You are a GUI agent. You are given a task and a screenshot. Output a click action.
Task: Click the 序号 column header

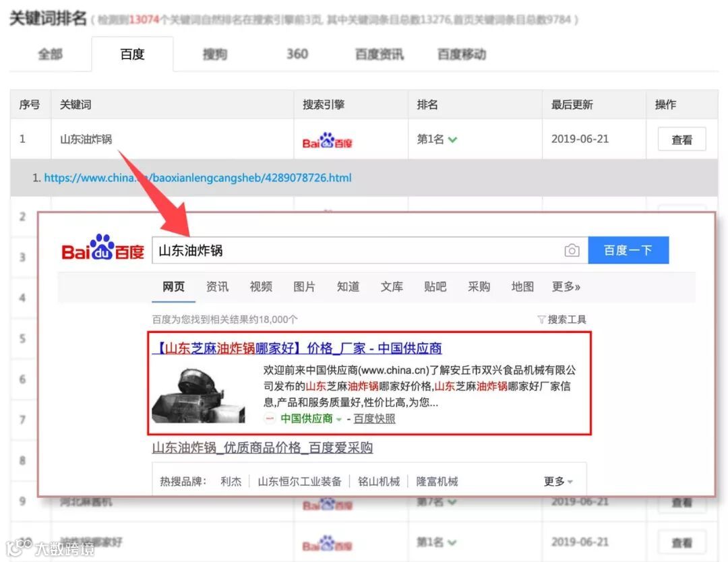[29, 104]
